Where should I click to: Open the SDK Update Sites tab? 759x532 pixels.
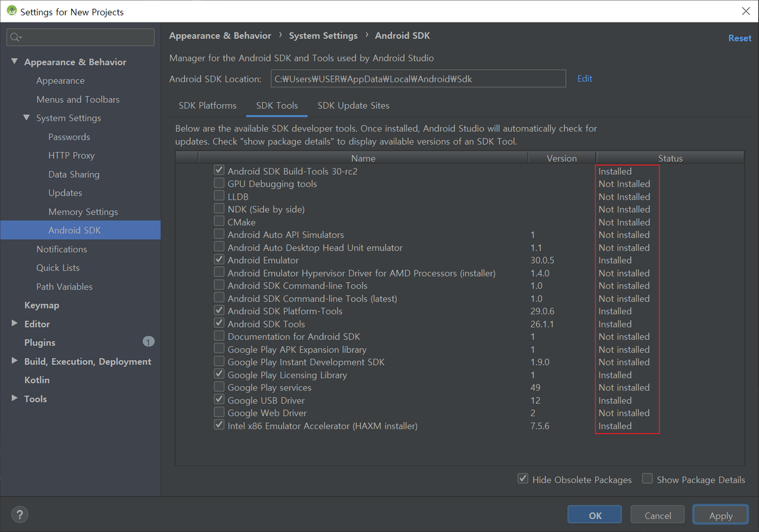[353, 105]
